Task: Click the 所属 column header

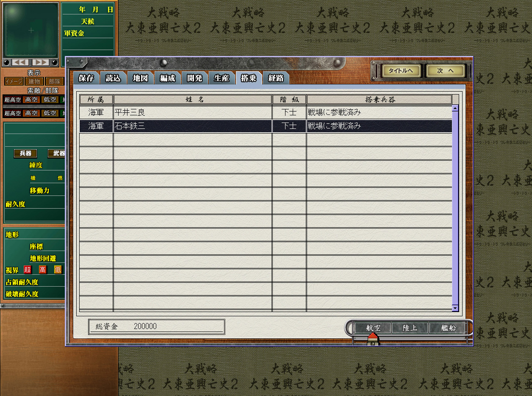Action: (x=96, y=100)
